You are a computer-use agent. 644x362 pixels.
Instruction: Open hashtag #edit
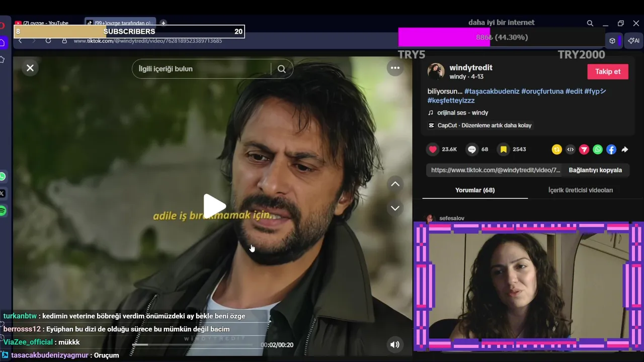(x=574, y=91)
